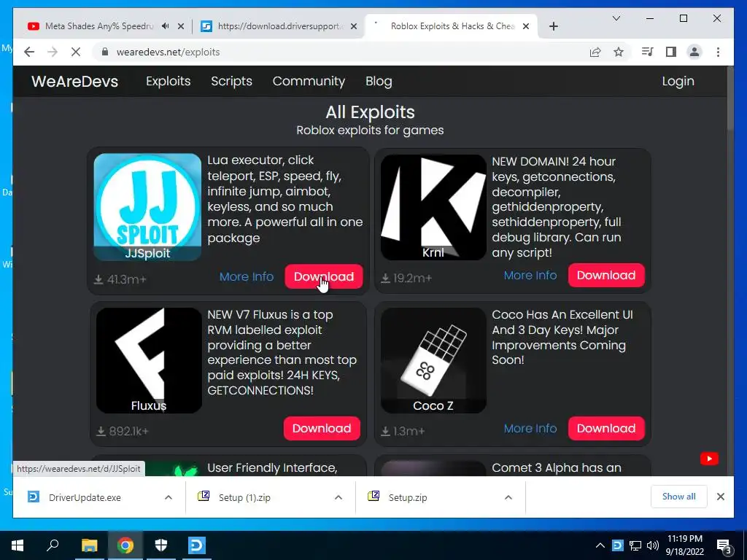The width and height of the screenshot is (747, 560).
Task: Show all downloads
Action: coord(678,497)
